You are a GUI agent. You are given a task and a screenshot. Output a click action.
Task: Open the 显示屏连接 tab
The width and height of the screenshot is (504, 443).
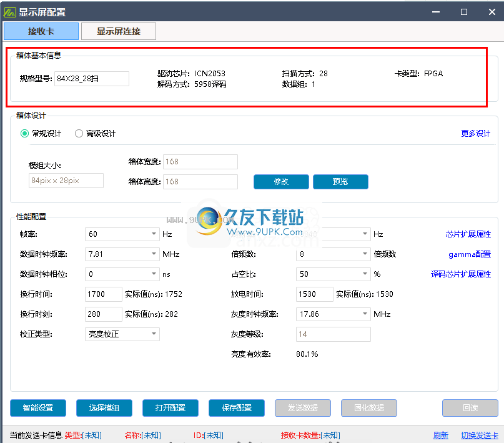(x=119, y=31)
